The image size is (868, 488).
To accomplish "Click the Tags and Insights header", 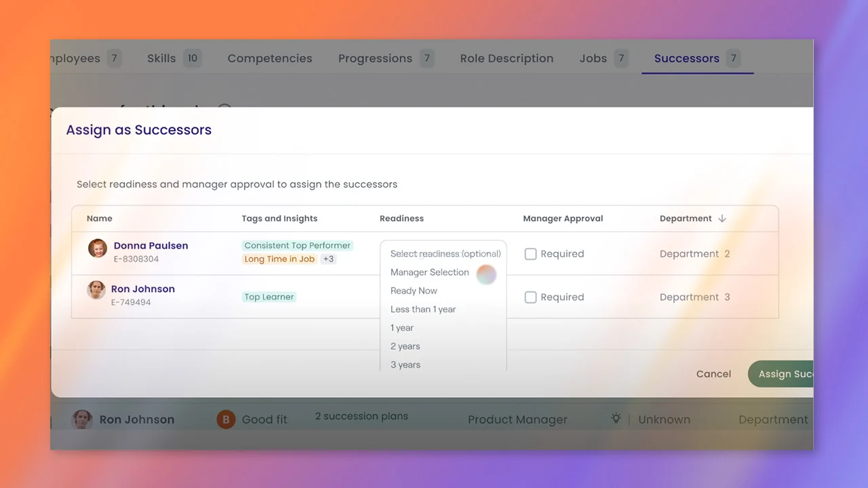I will 279,218.
